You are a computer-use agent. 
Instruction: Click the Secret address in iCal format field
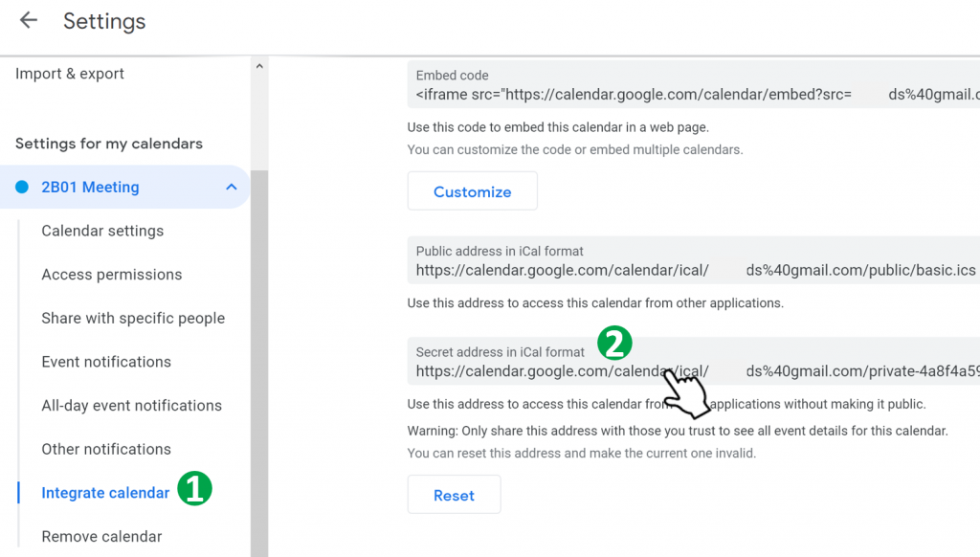pyautogui.click(x=694, y=362)
